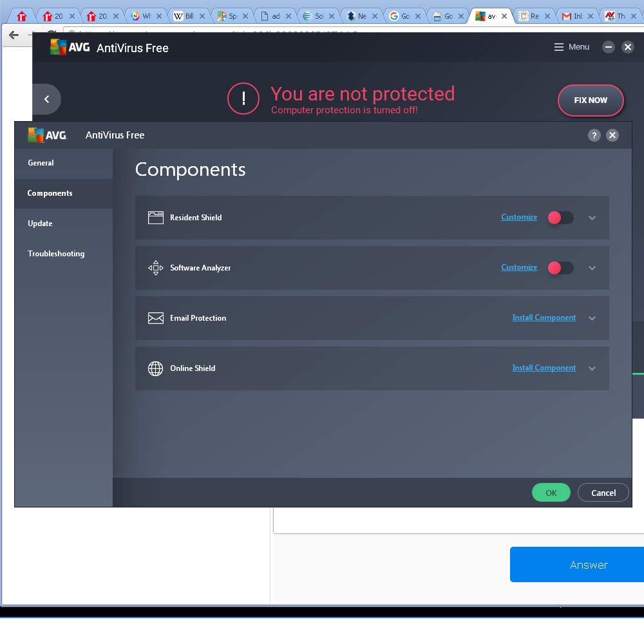Expand the Software Analyzer details chevron
644x644 pixels.
tap(592, 269)
